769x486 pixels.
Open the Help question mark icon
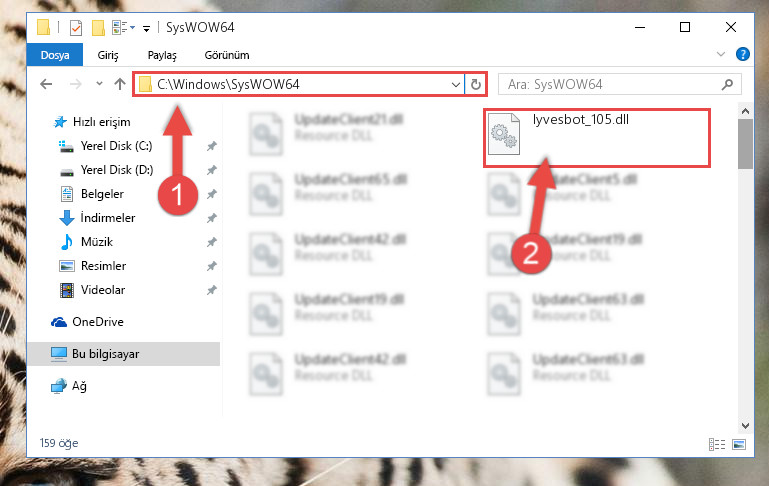pos(743,54)
